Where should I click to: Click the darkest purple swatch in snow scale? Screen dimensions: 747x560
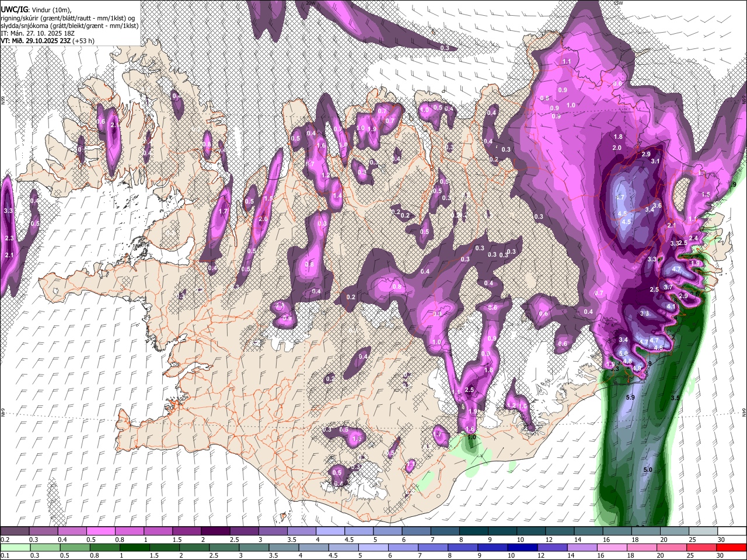pyautogui.click(x=215, y=531)
